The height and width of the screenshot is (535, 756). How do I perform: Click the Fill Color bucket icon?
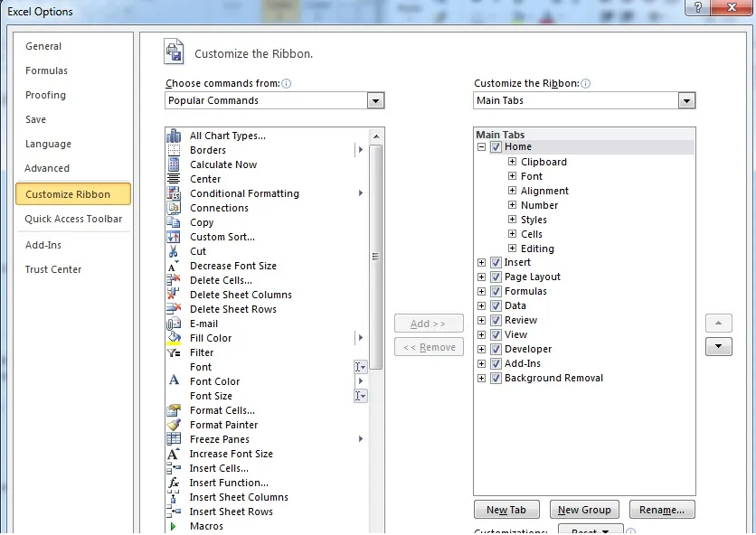tap(174, 338)
